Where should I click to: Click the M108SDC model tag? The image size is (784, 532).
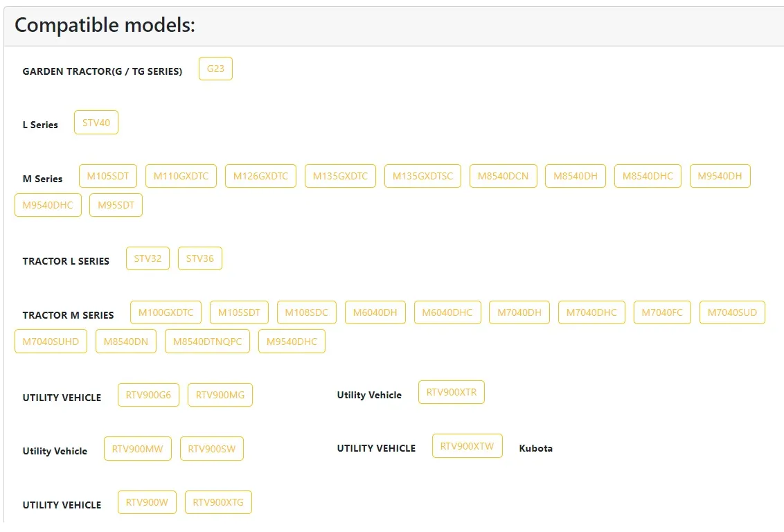click(307, 312)
